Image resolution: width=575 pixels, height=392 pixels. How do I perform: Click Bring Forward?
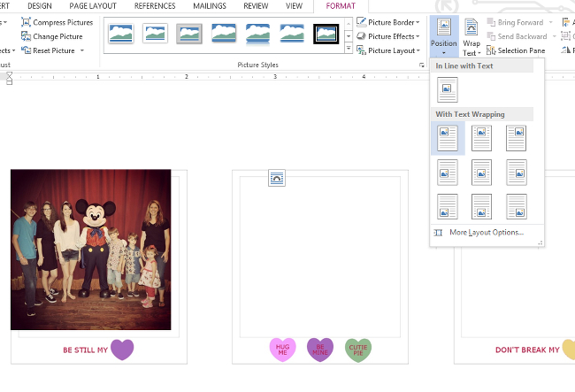click(x=515, y=22)
